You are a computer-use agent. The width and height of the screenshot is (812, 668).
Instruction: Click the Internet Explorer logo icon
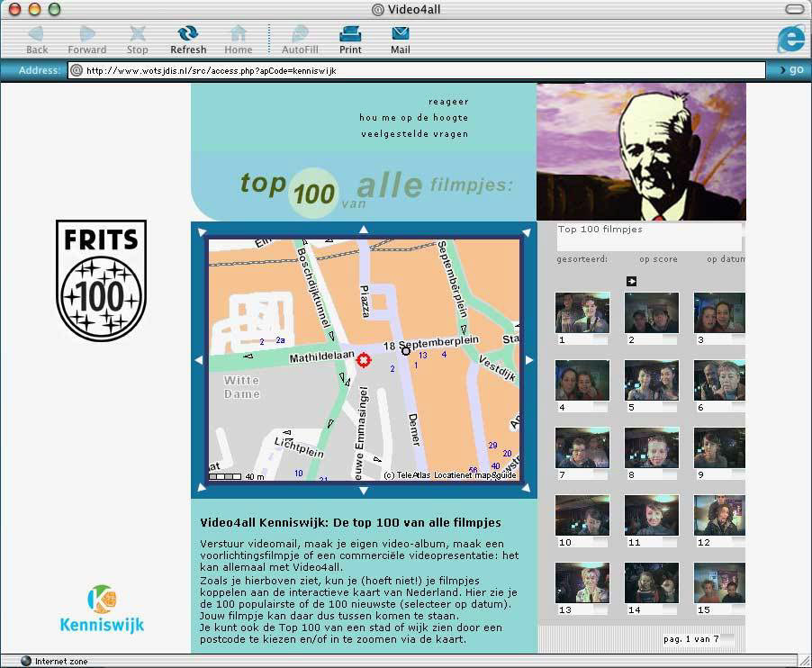tap(790, 39)
